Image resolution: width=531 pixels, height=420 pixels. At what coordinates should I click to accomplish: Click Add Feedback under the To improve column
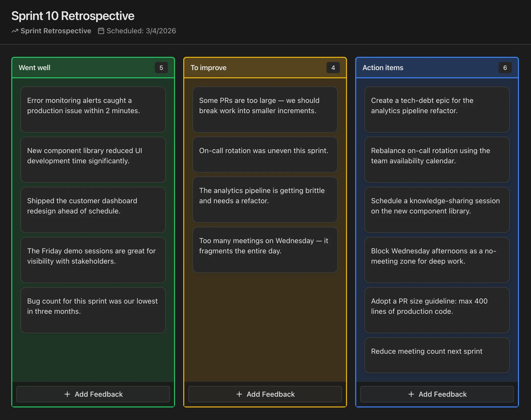(265, 394)
